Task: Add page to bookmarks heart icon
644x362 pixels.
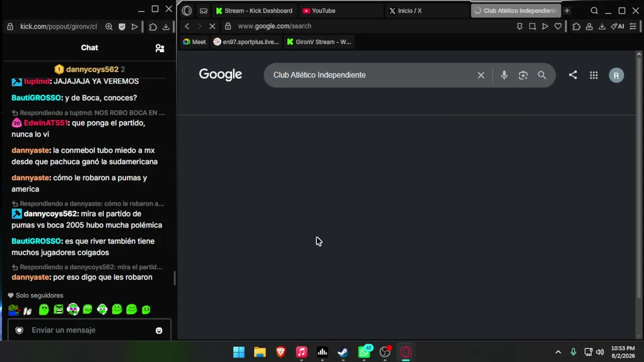Action: pos(558,26)
